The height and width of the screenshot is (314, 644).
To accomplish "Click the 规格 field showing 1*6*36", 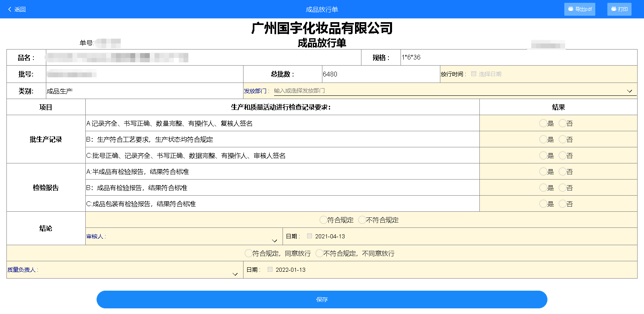I will [518, 58].
